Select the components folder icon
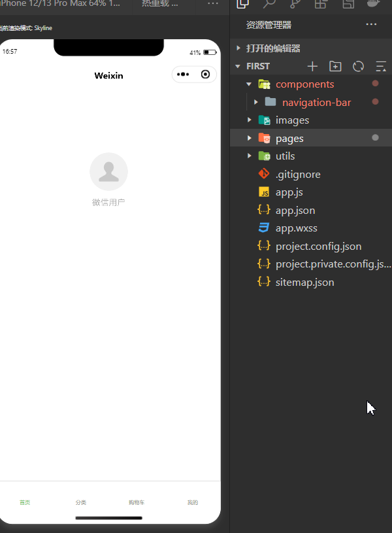Image resolution: width=392 pixels, height=533 pixels. click(264, 84)
